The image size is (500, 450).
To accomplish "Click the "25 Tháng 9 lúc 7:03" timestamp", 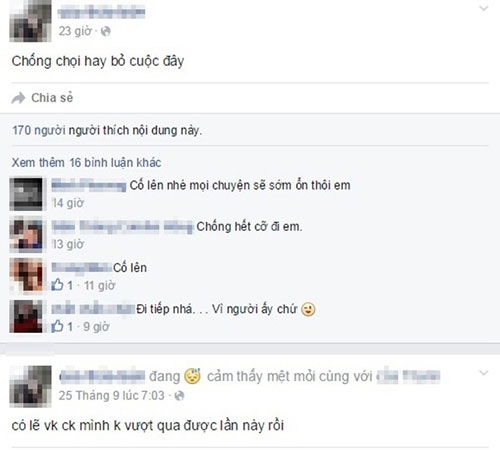I will pos(111,396).
